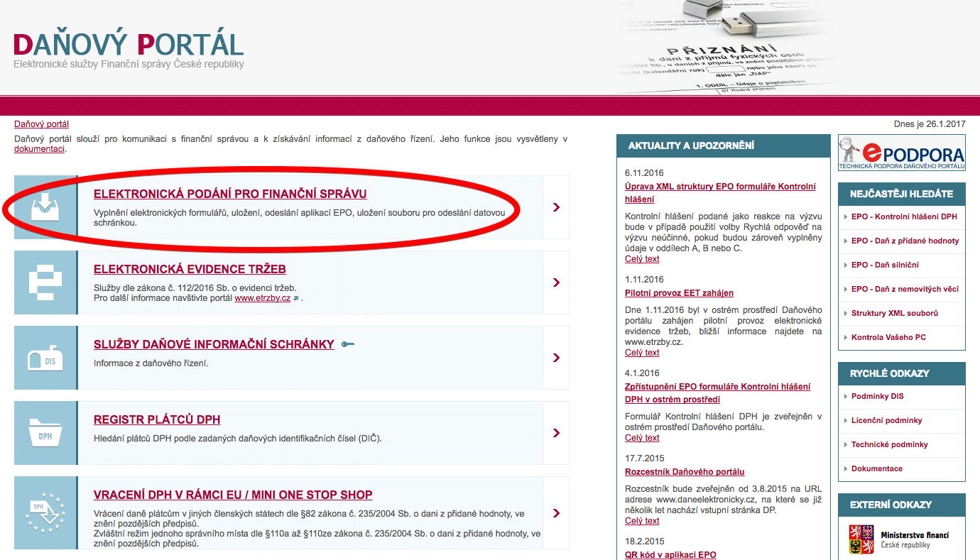Expand Elektronická podání pro finanční správu arrow

click(556, 207)
